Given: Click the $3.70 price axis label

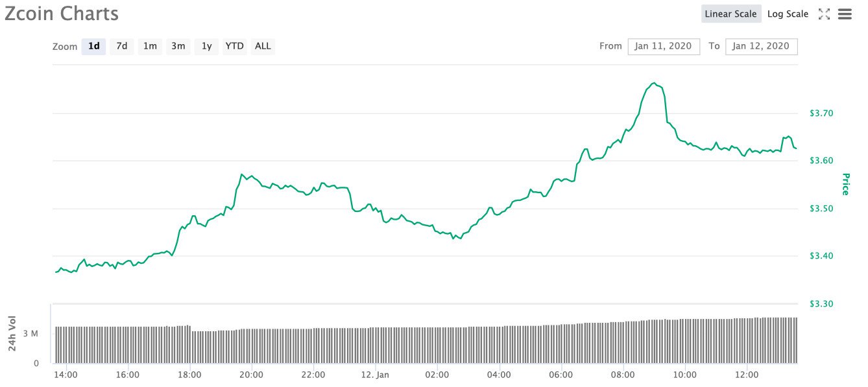Looking at the screenshot, I should (821, 113).
